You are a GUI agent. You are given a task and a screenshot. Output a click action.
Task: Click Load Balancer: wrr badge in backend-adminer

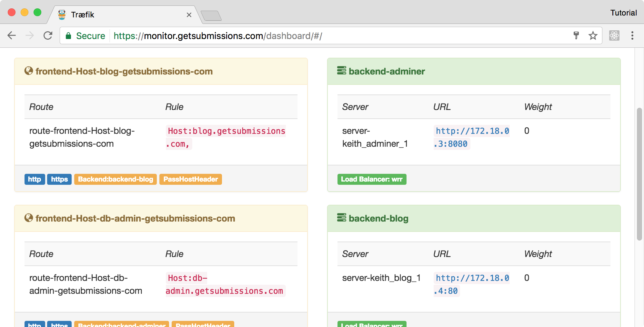[x=372, y=179]
